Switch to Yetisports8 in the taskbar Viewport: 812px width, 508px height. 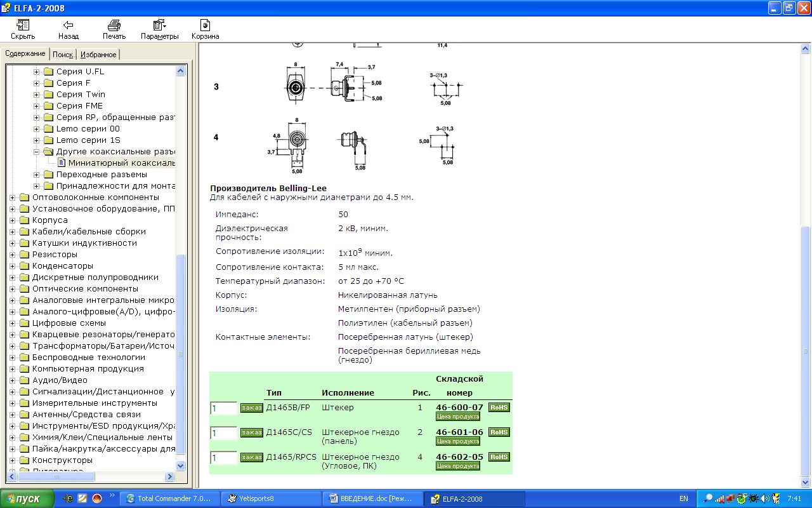(272, 498)
